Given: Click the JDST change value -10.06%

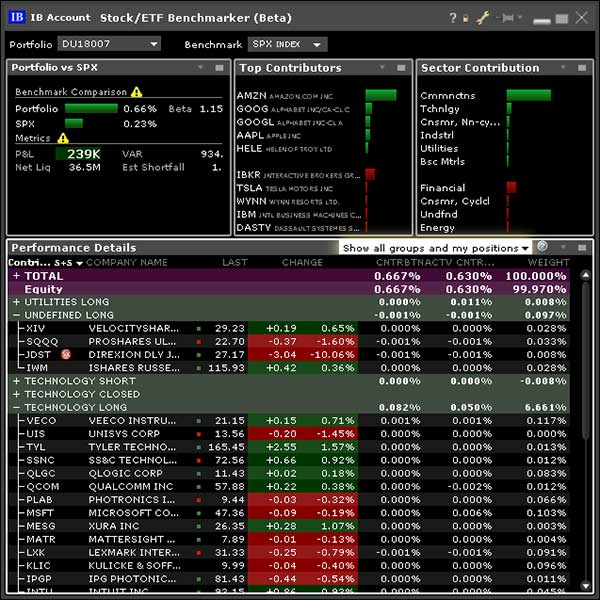Looking at the screenshot, I should (x=332, y=355).
